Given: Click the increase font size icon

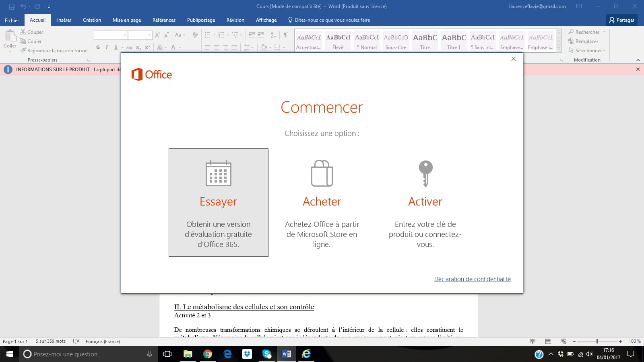Looking at the screenshot, I should click(x=157, y=35).
